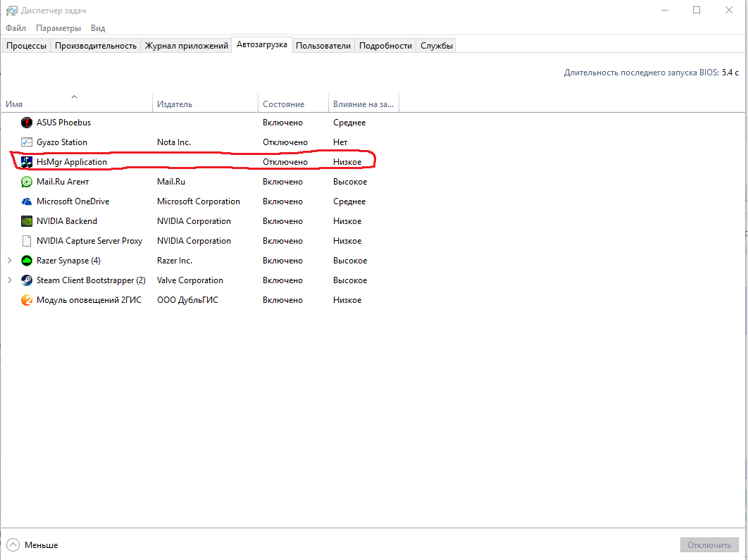This screenshot has width=748, height=560.
Task: Click the Gyazo Station icon
Action: (x=27, y=142)
